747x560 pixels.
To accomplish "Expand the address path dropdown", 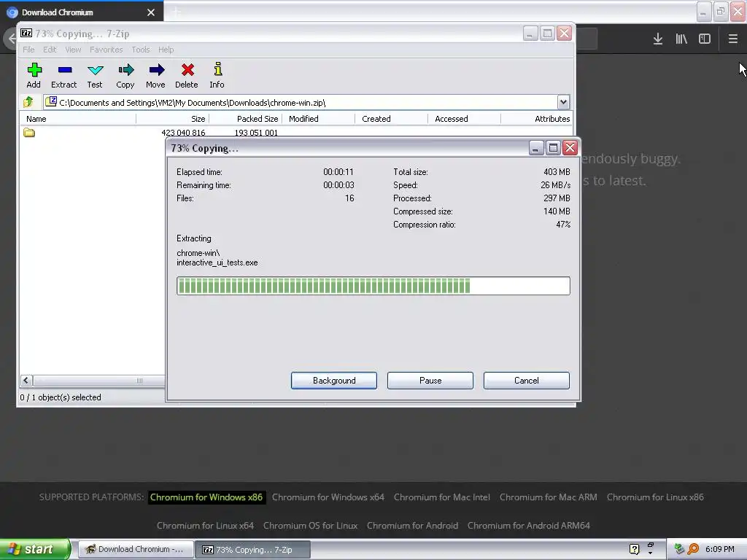I will pyautogui.click(x=563, y=102).
